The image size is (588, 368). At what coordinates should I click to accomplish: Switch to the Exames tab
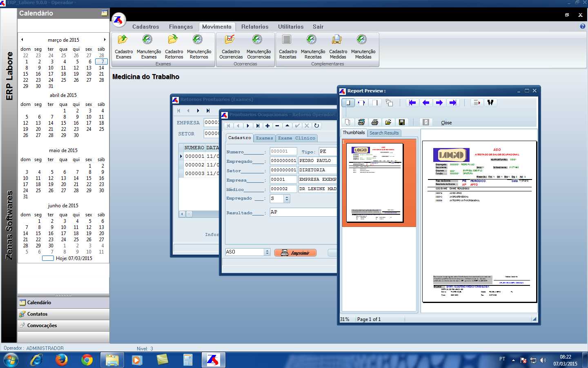click(x=264, y=138)
